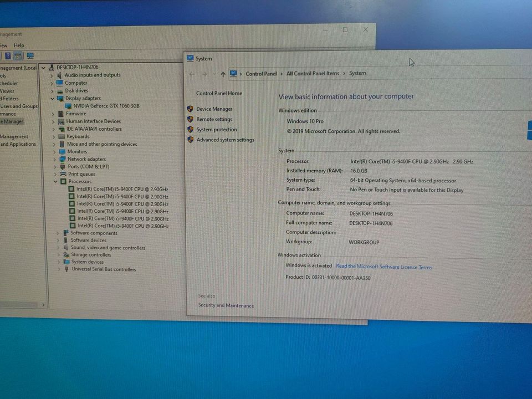The image size is (532, 399).
Task: Select the highlighted Device Manager left-pane item
Action: [12, 121]
